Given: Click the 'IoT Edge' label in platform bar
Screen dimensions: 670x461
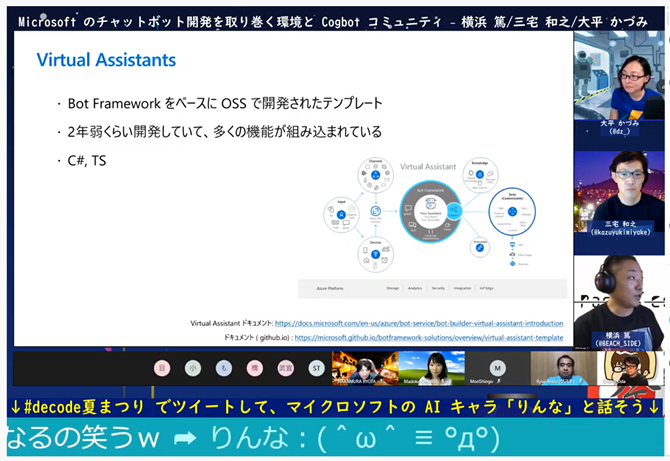Looking at the screenshot, I should 487,288.
